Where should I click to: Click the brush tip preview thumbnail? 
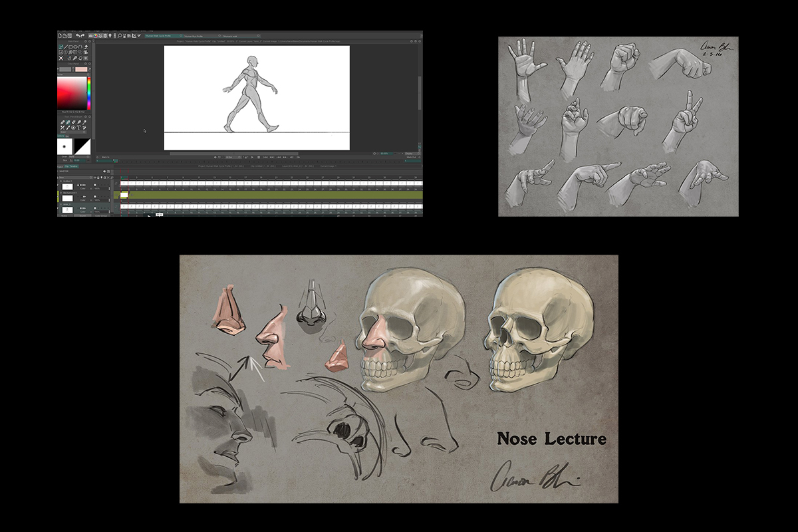pos(65,146)
